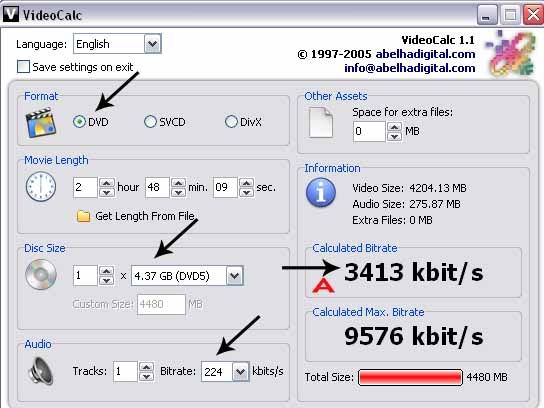This screenshot has height=408, width=544.
Task: Click the folder icon beside Get Length From File
Action: tap(83, 216)
